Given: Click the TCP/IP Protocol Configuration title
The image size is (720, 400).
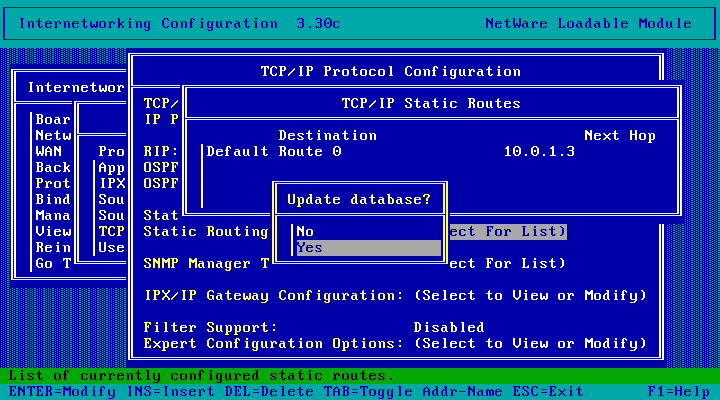Looking at the screenshot, I should point(391,71).
